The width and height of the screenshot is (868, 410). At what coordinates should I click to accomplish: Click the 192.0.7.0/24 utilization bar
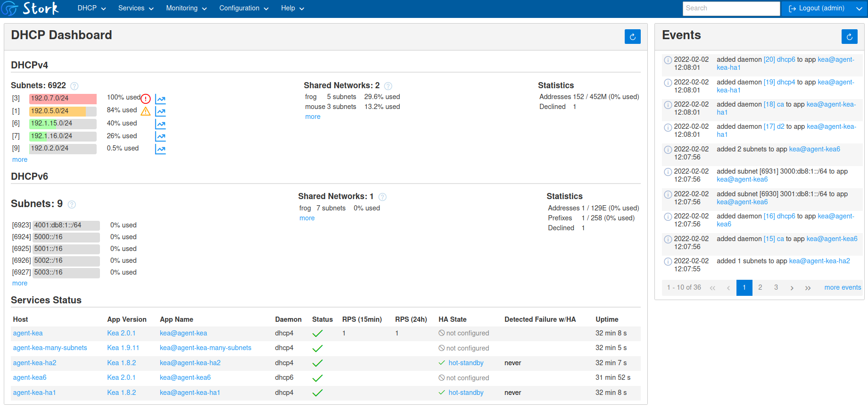[63, 99]
